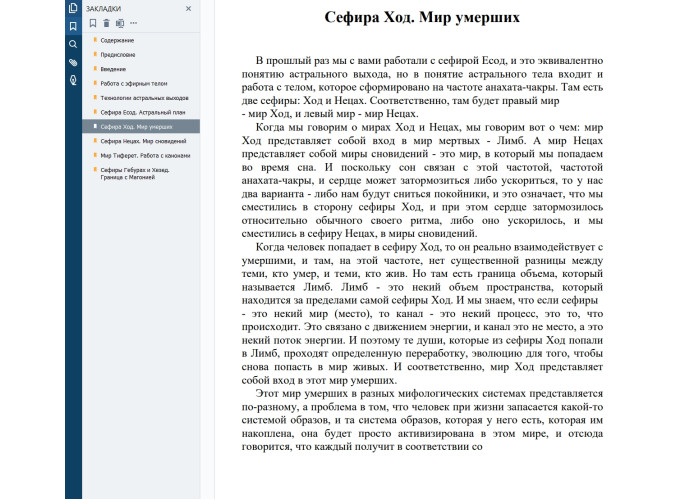Image resolution: width=700 pixels, height=500 pixels.
Task: Open the Введение bookmark
Action: click(114, 69)
